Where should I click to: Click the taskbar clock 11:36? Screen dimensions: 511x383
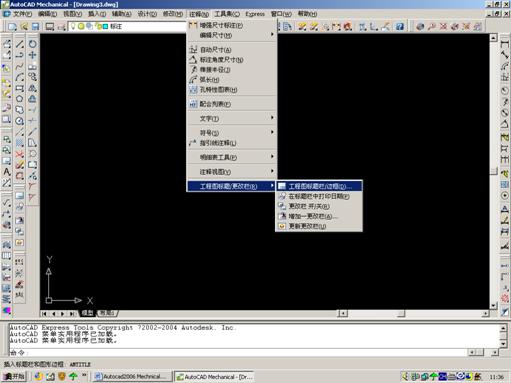[496, 377]
